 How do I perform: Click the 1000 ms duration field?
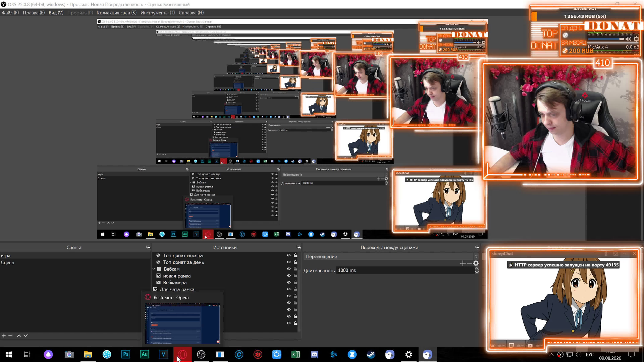pos(405,270)
